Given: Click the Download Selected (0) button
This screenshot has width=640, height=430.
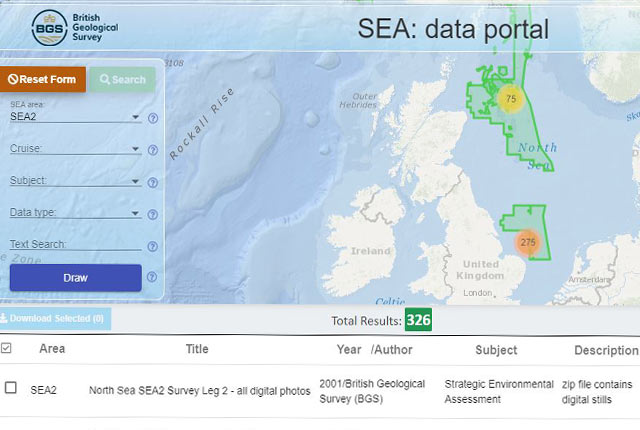Looking at the screenshot, I should [55, 319].
